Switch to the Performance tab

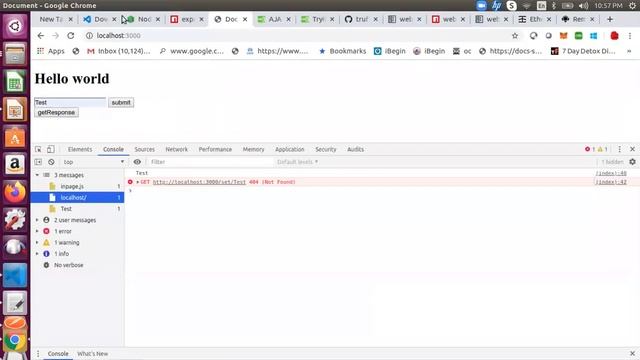click(x=215, y=149)
